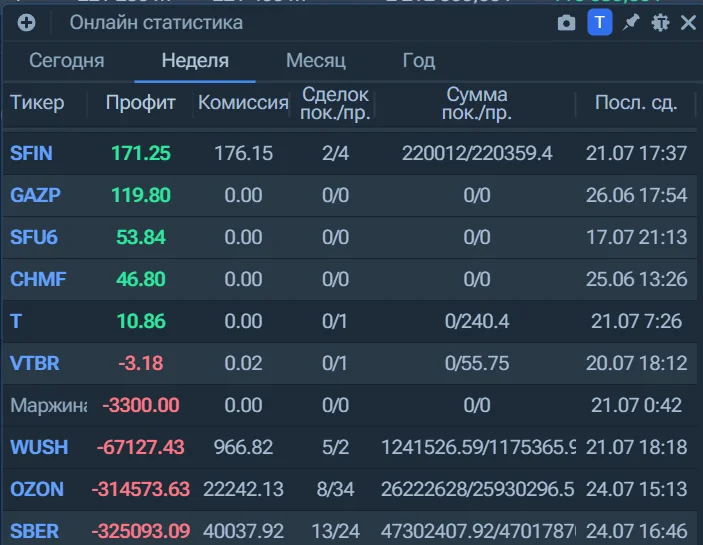Click SBER commission 40037.92

pos(243,531)
